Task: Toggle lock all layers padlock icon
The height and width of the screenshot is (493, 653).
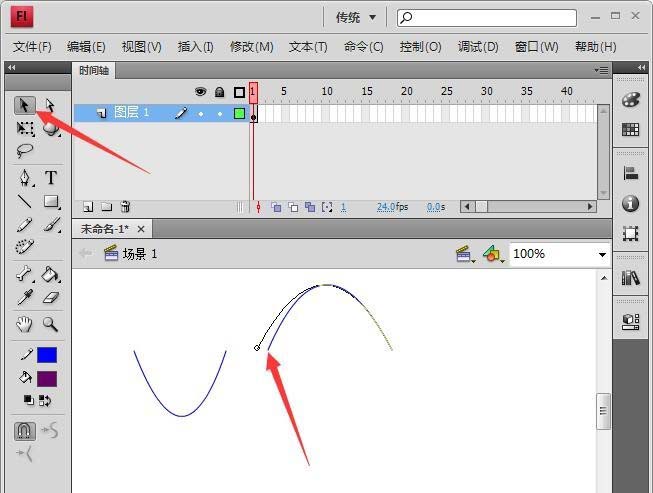Action: coord(219,92)
